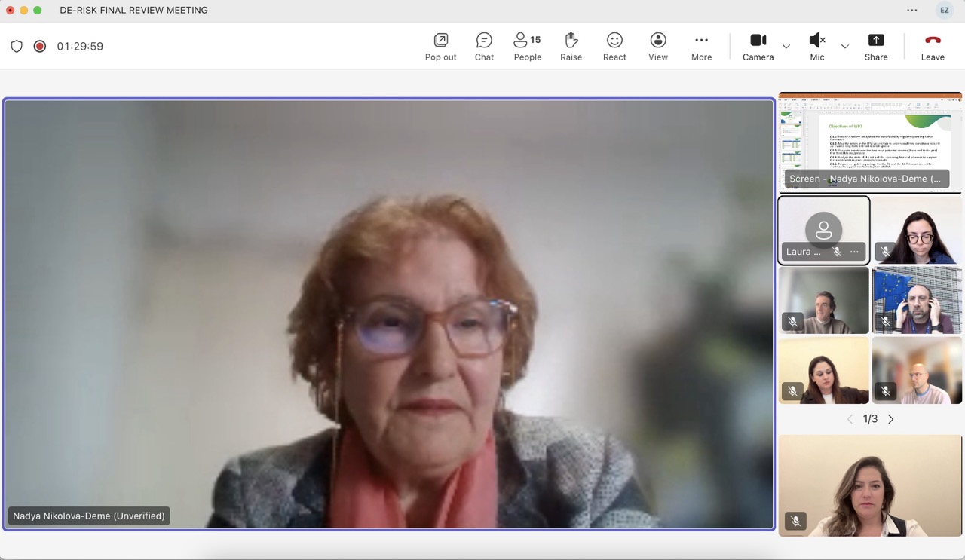Image resolution: width=965 pixels, height=560 pixels.
Task: Unmute the Mic button
Action: tap(817, 46)
